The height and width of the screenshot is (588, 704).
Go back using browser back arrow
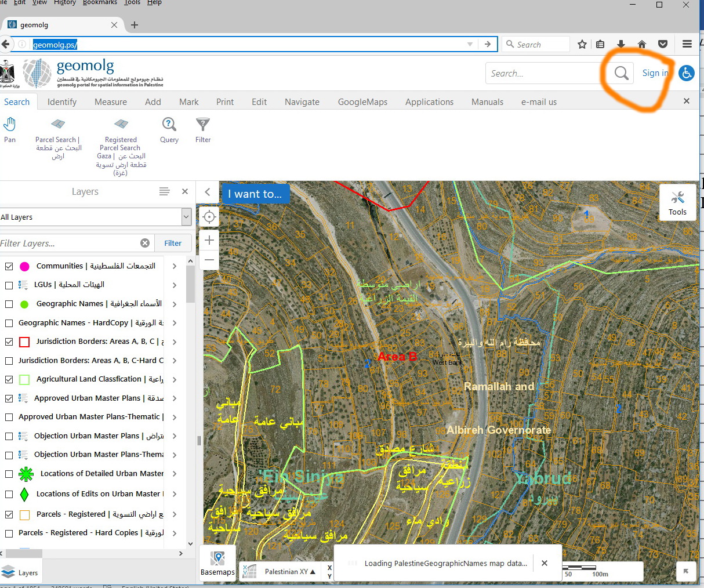coord(6,44)
